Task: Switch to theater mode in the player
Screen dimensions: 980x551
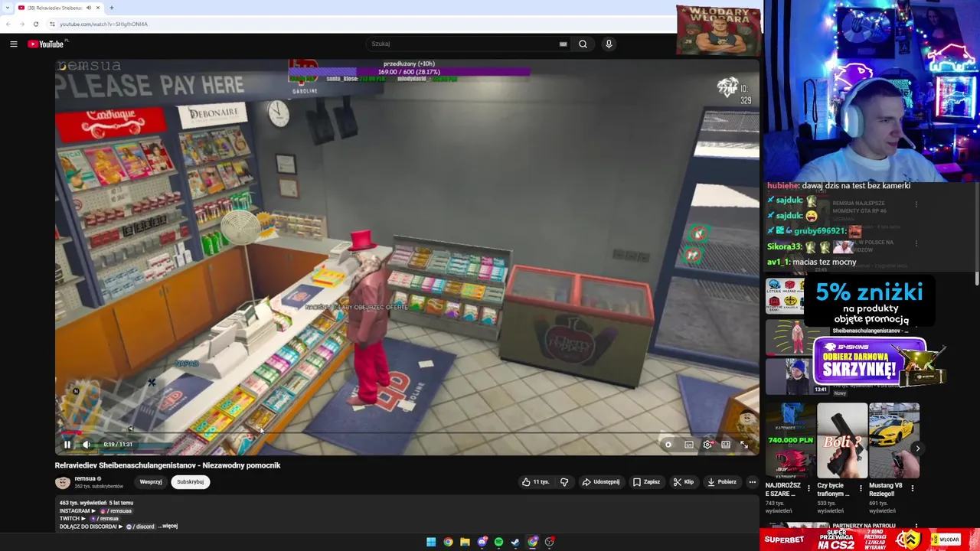Action: coord(726,445)
